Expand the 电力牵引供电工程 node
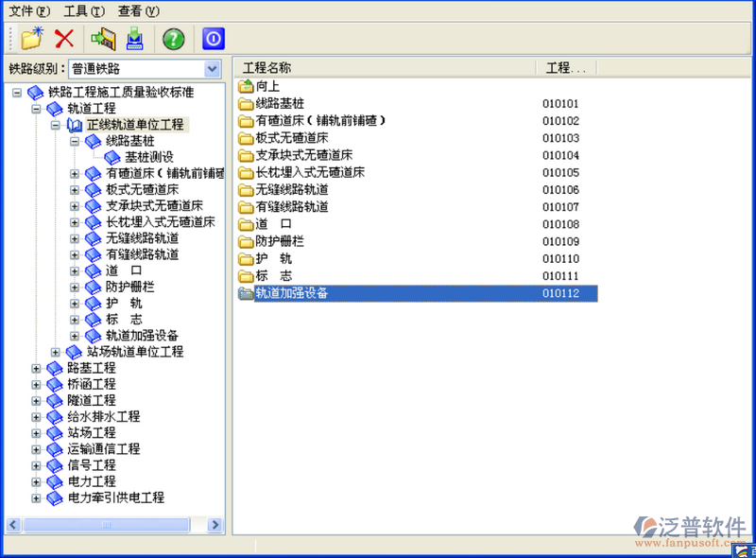Screen dimensions: 756x558 point(36,498)
